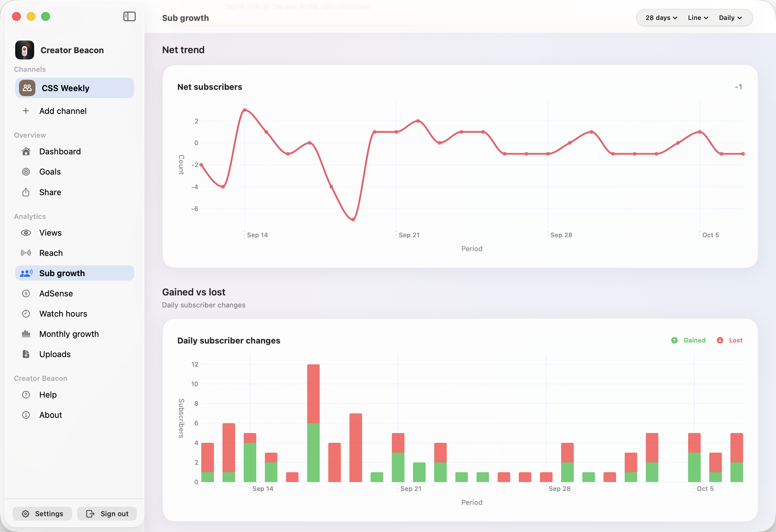Click the Uploads file icon

pos(26,354)
